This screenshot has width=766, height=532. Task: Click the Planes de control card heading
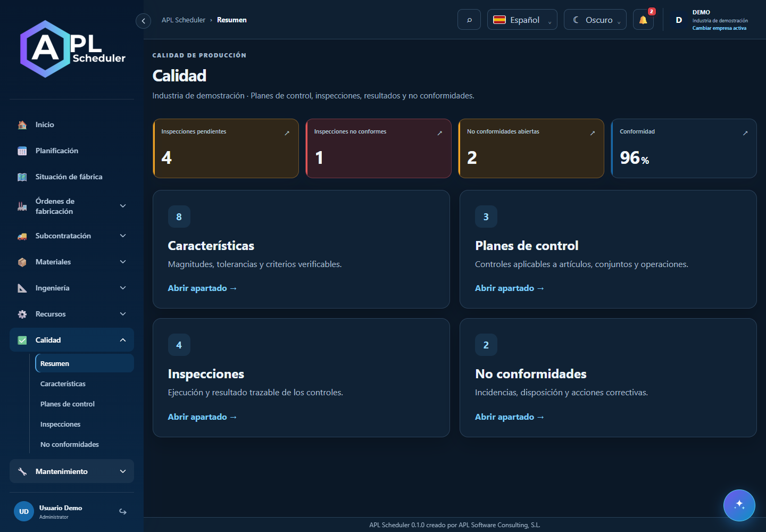(x=527, y=246)
